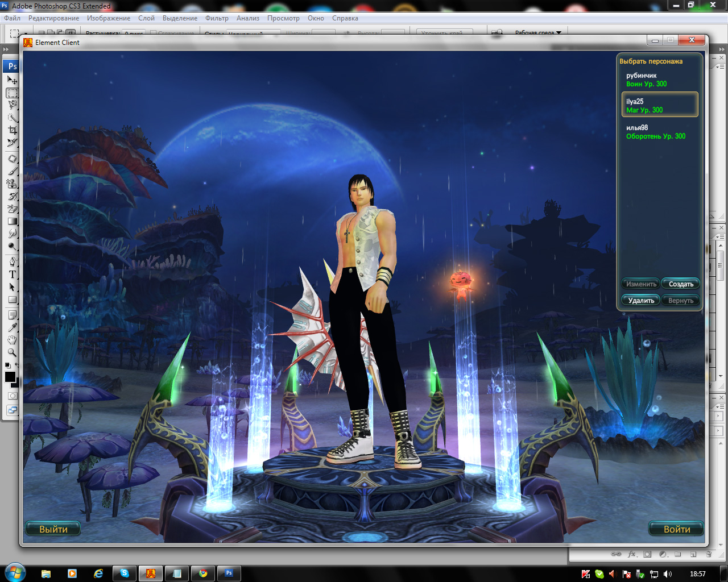Open the Фильтр menu

217,18
